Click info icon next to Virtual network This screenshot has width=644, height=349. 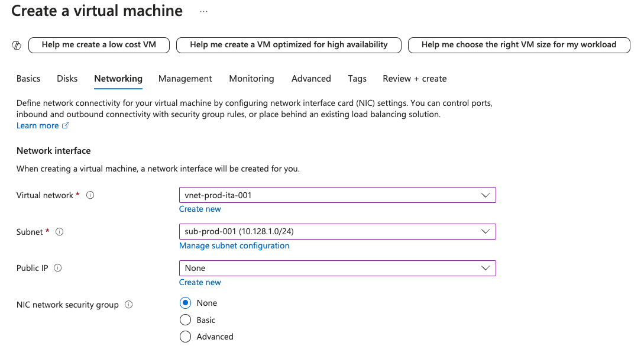[x=90, y=195]
